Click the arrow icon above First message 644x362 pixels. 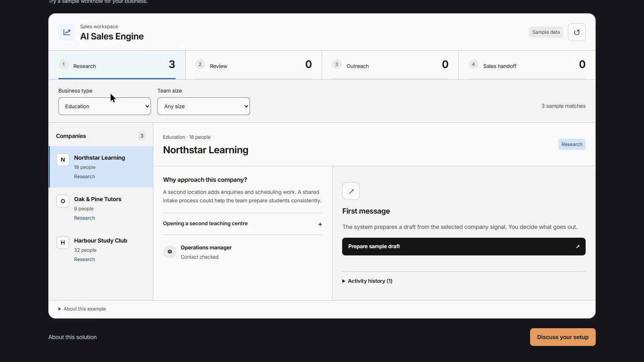point(351,191)
